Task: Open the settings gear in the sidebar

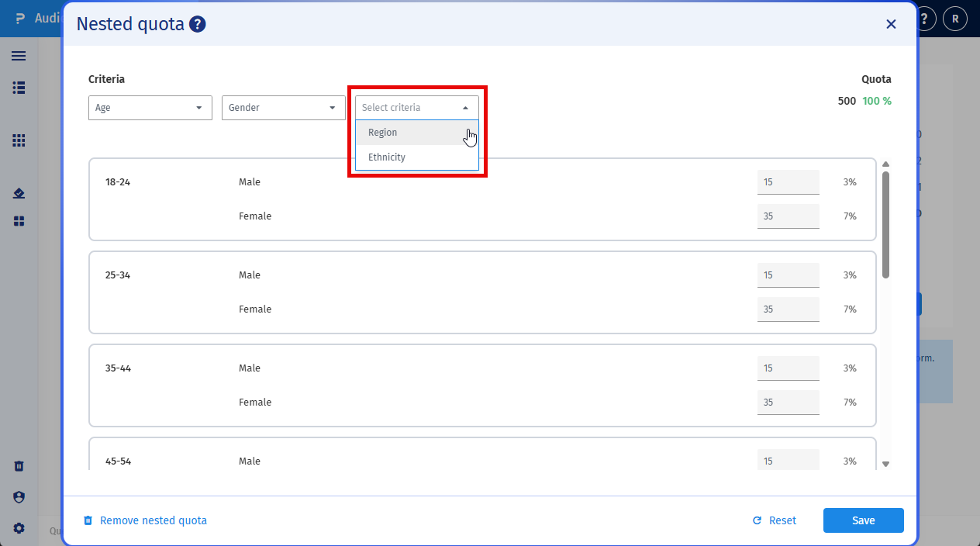Action: [x=19, y=527]
